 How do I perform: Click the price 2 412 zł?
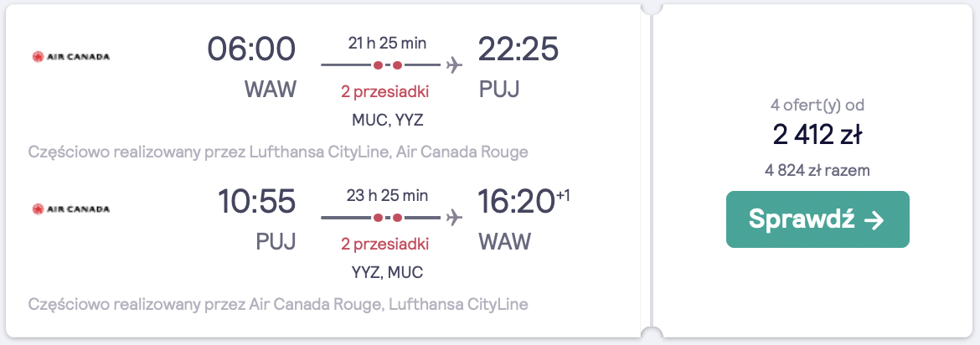point(817,134)
